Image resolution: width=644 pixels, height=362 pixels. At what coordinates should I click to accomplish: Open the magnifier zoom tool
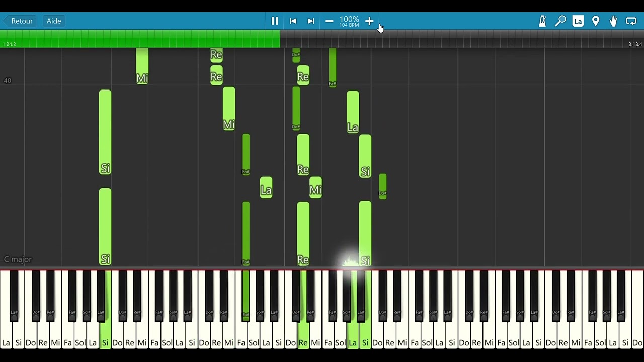click(560, 21)
